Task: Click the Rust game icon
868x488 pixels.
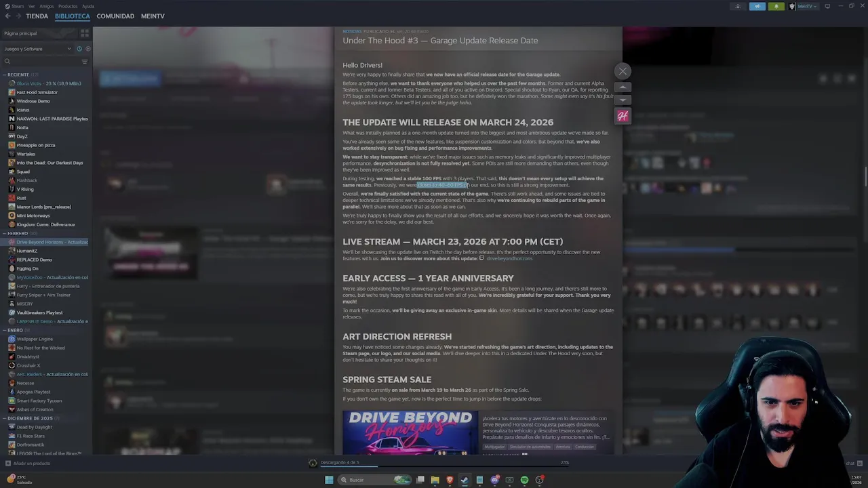Action: click(x=12, y=198)
